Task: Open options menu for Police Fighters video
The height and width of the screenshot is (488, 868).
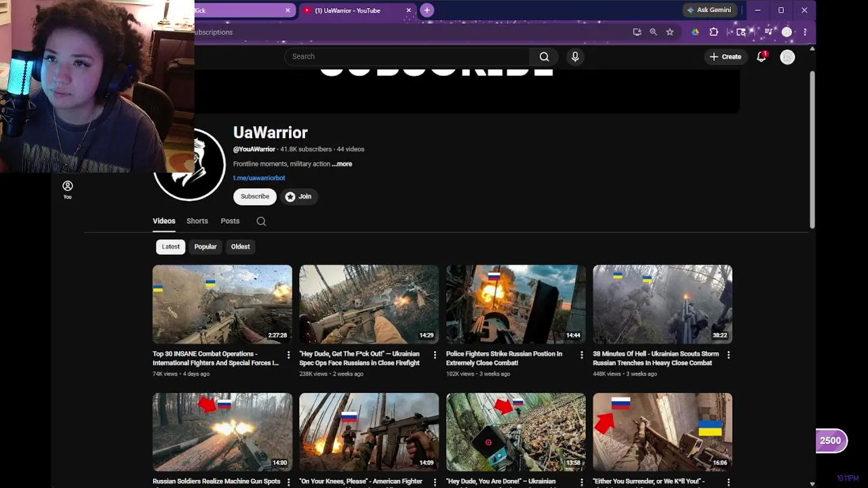Action: pos(582,354)
